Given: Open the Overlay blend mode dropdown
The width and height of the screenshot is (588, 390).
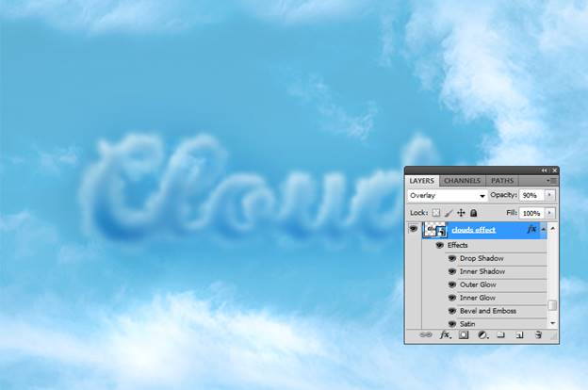Looking at the screenshot, I should (448, 195).
